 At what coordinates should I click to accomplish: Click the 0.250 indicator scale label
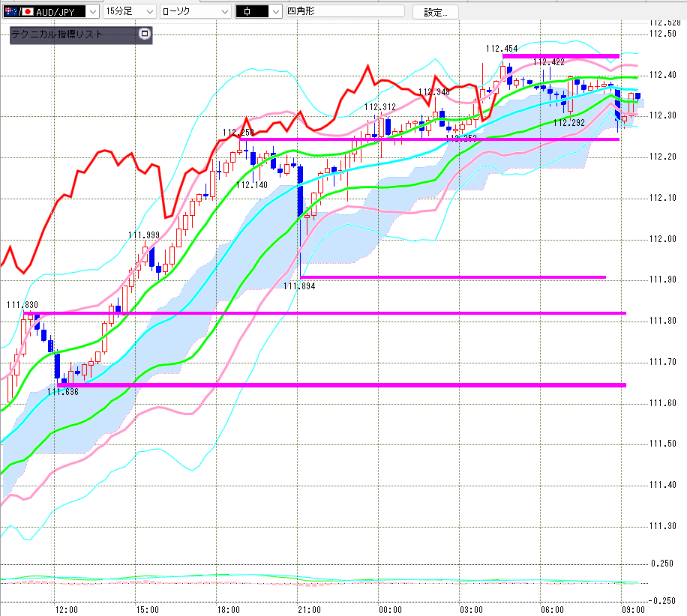point(662,564)
